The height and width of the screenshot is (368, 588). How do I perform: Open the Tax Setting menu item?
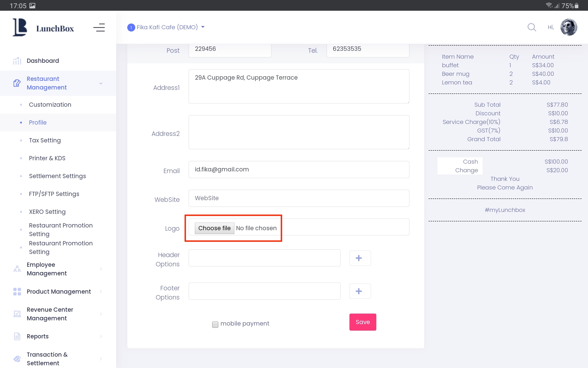click(x=45, y=140)
